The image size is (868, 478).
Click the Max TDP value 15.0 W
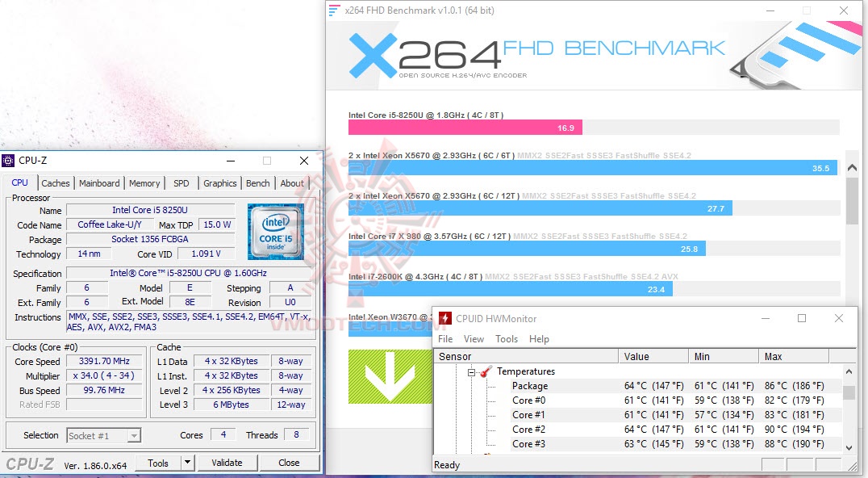pos(217,225)
